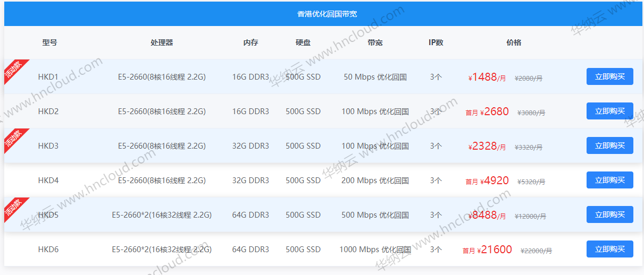Select the HKD2 model name

[x=48, y=111]
